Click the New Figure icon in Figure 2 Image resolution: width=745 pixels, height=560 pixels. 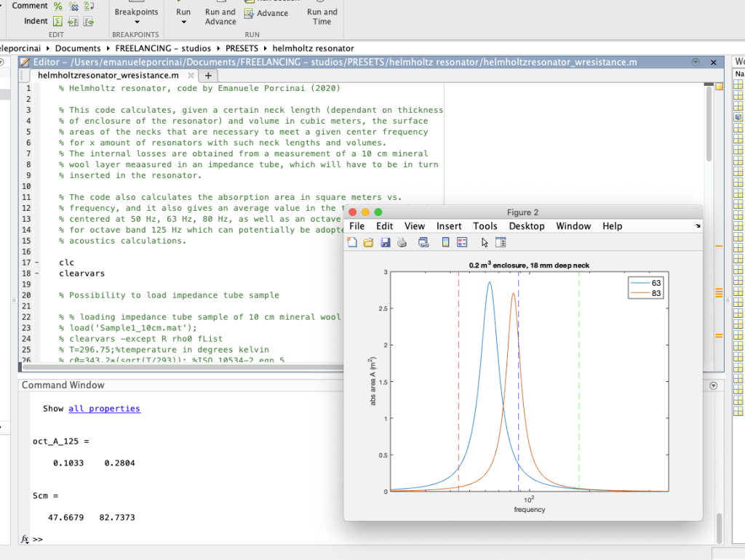coord(352,243)
